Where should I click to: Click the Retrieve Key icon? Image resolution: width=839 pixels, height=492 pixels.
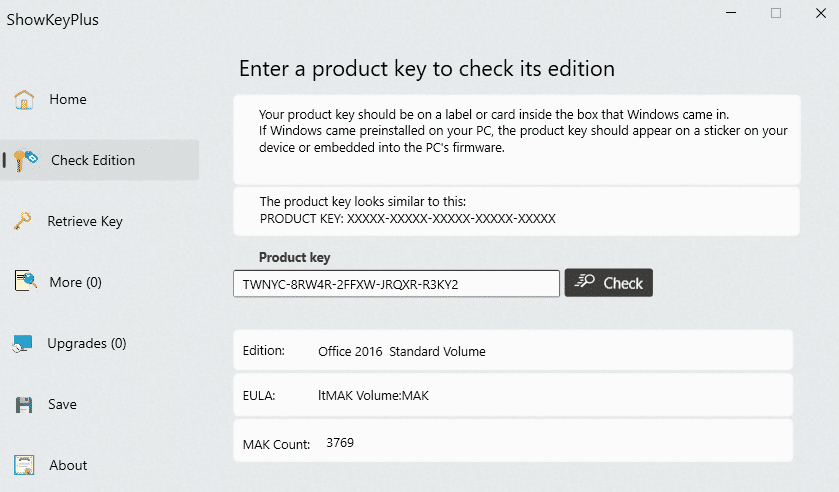tap(24, 221)
